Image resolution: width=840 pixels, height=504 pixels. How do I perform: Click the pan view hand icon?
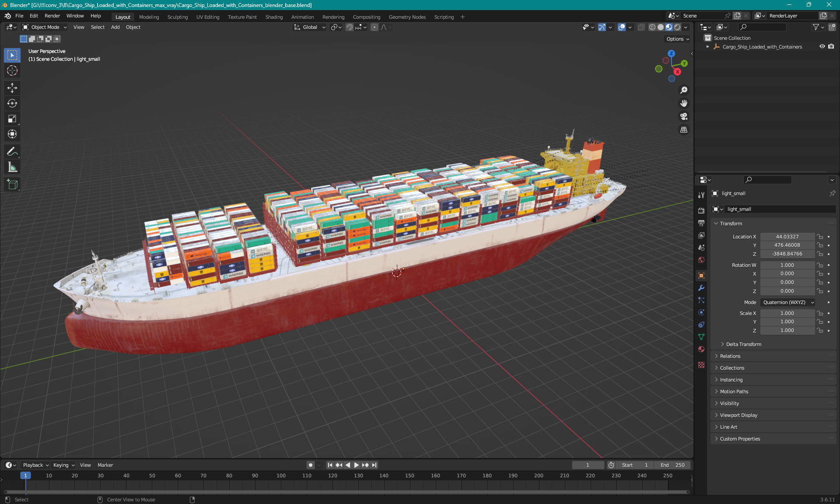[684, 103]
